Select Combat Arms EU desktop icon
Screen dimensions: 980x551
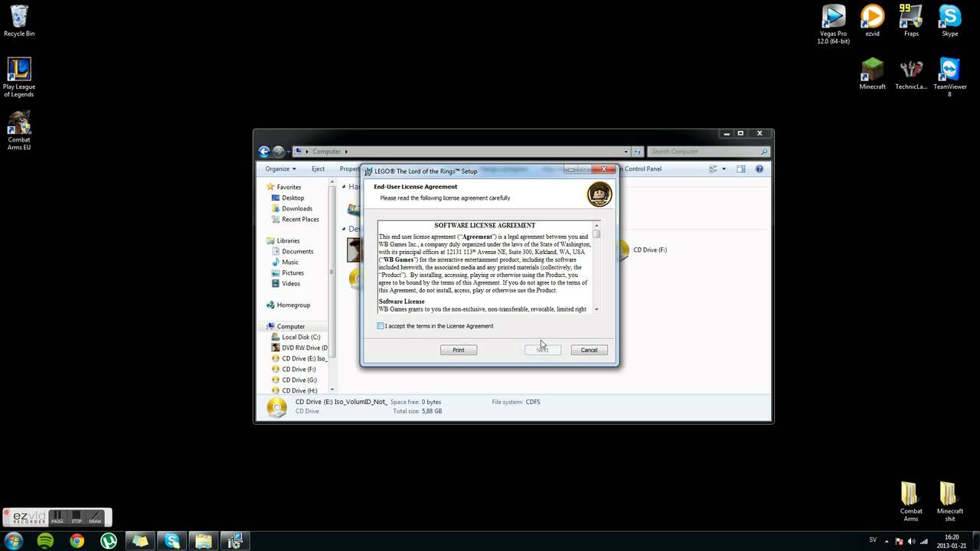[19, 131]
